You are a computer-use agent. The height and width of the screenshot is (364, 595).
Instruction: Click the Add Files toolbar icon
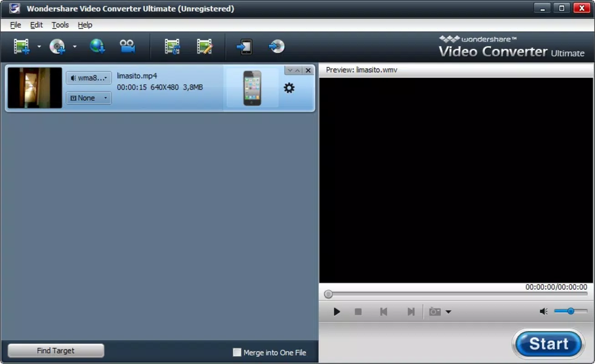[21, 46]
